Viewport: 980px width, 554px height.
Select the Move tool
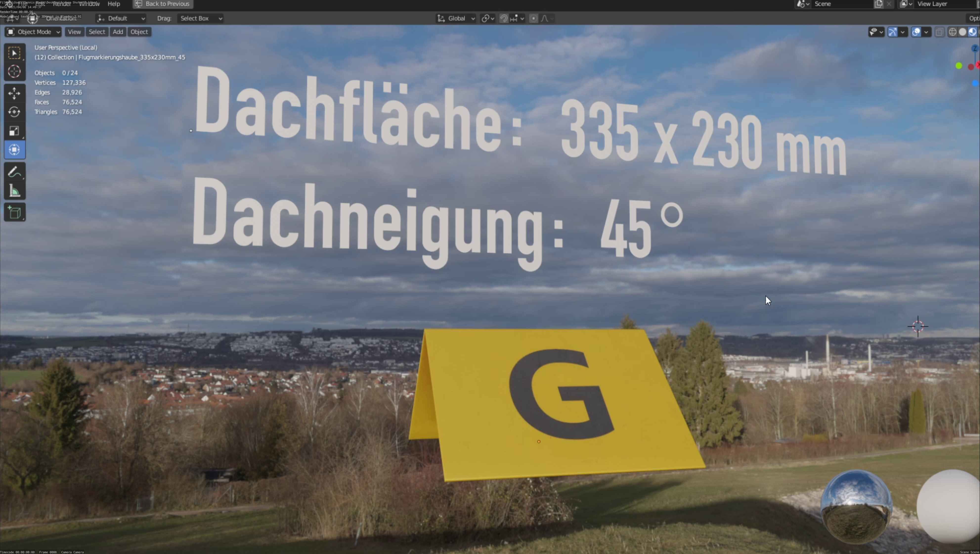(x=14, y=93)
